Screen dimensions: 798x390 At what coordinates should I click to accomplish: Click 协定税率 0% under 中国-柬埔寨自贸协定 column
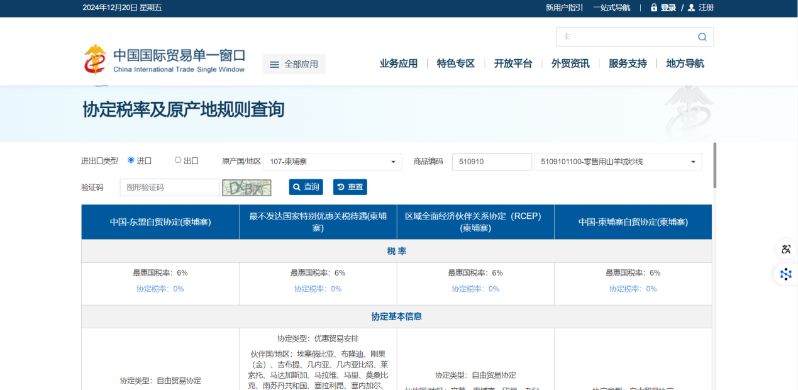click(x=633, y=289)
